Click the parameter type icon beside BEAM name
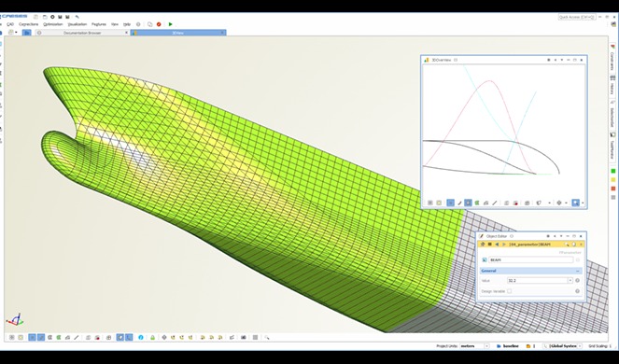This screenshot has width=619, height=364. click(485, 259)
